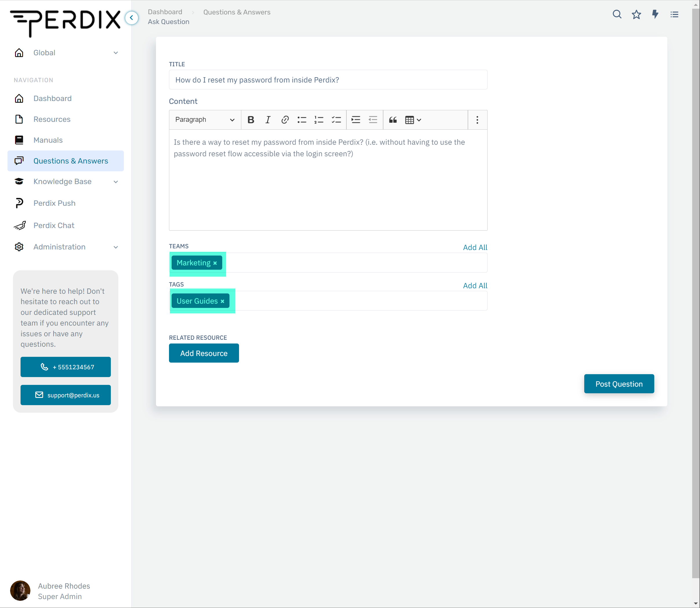The width and height of the screenshot is (700, 608).
Task: Open the Paragraph style dropdown
Action: [x=205, y=120]
